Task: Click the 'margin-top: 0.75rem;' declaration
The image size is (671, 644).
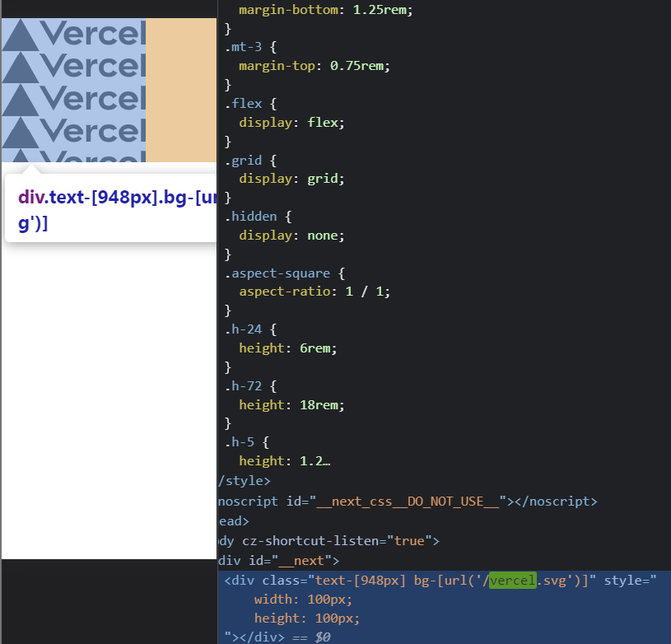Action: (315, 66)
